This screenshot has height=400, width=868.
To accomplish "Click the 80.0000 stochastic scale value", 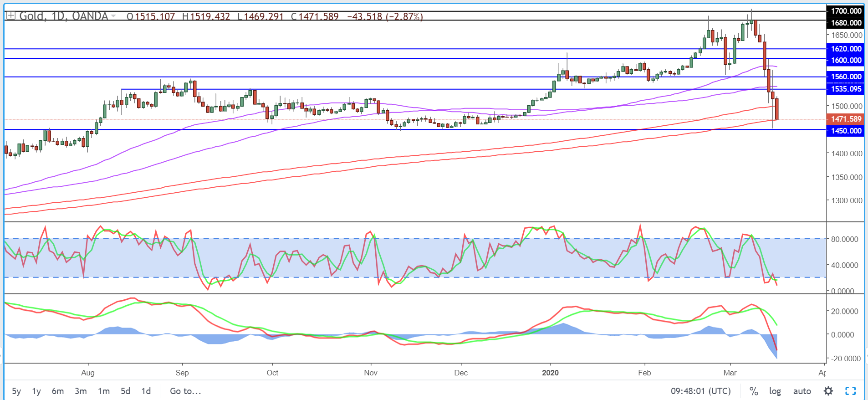I will [845, 239].
